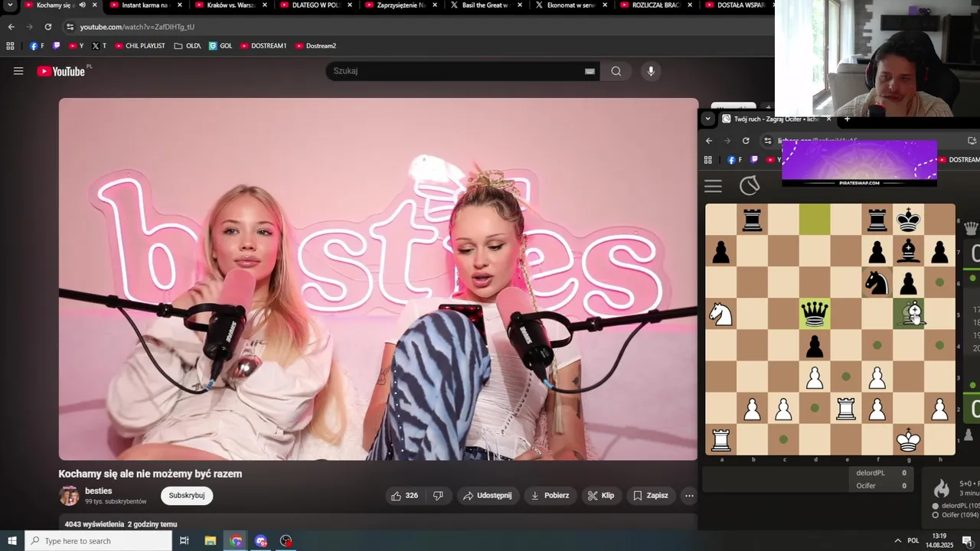Screen dimensions: 980x551
Task: Start voice search with the microphone
Action: (x=651, y=71)
